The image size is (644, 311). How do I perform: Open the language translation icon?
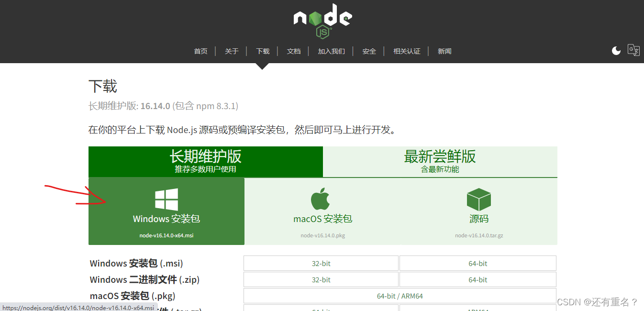tap(633, 50)
